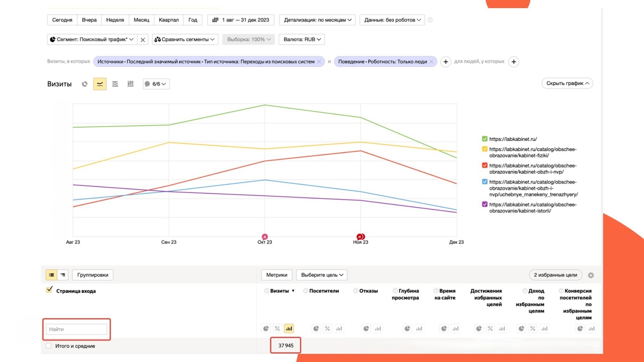
Task: Remove segment with the X icon
Action: 142,40
